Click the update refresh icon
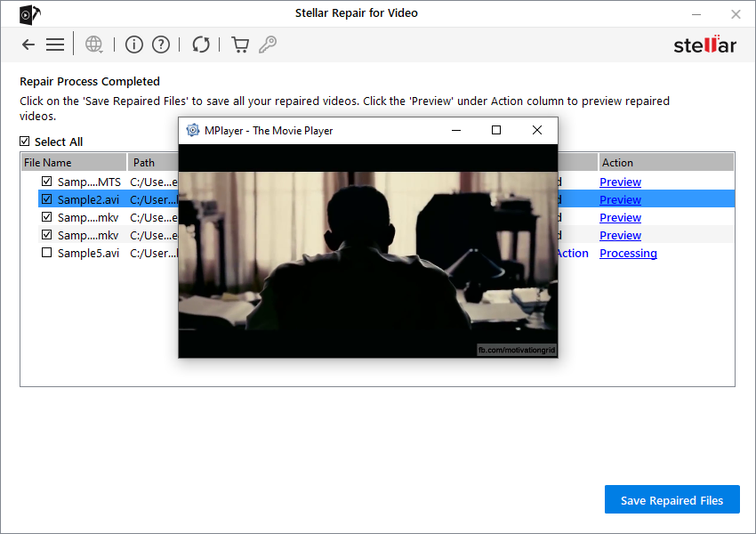This screenshot has width=756, height=534. coord(201,44)
